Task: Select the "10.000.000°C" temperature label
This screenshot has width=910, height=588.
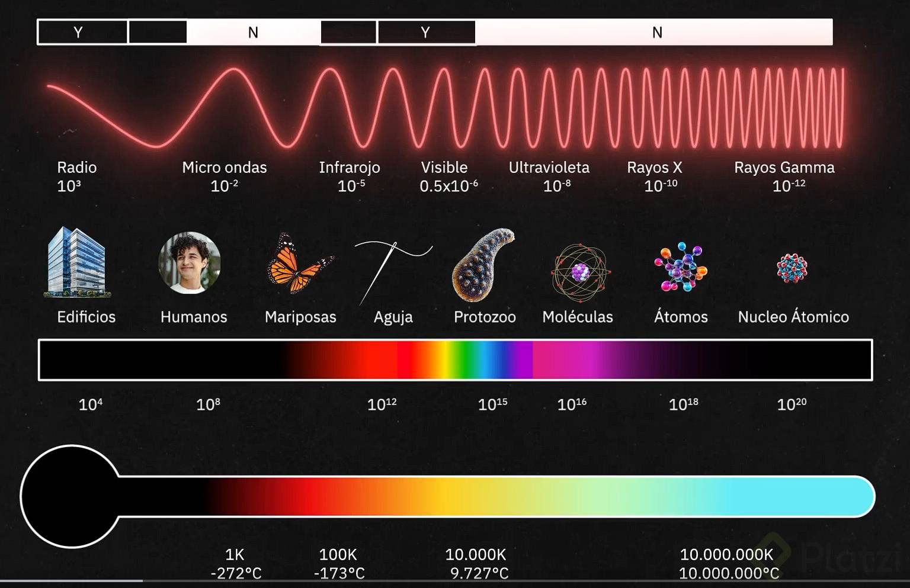Action: click(729, 573)
